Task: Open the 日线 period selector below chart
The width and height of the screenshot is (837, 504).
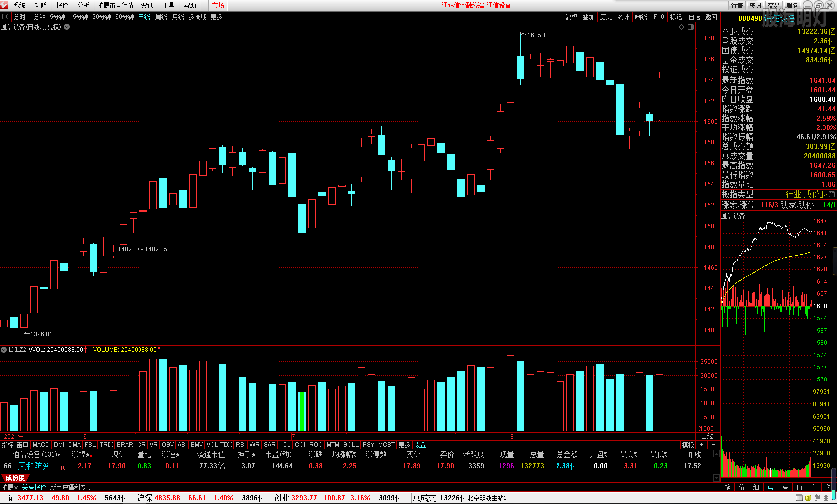Action: click(707, 436)
